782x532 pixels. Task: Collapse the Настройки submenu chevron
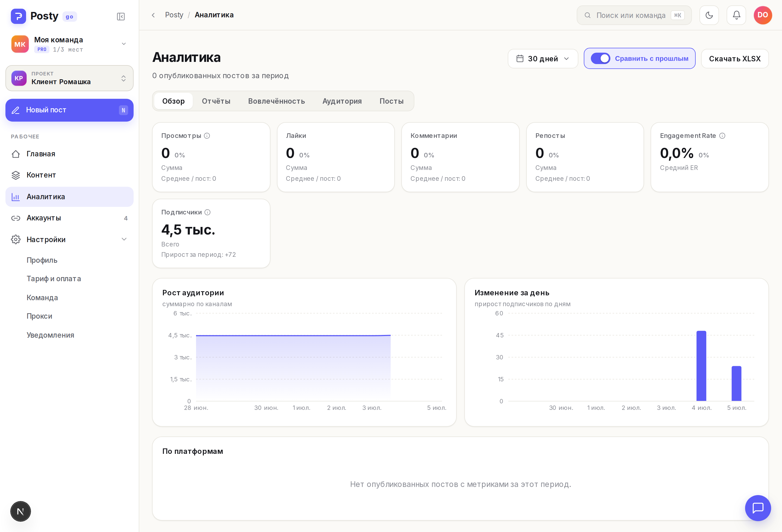point(124,239)
